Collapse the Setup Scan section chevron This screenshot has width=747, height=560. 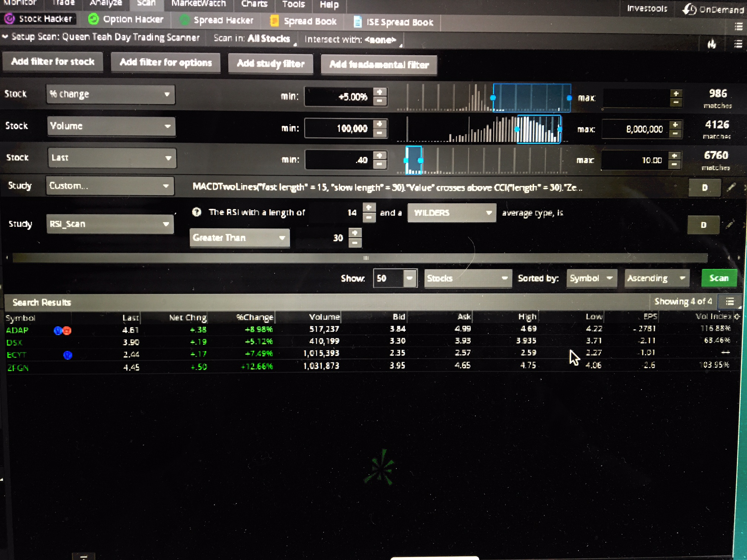point(5,37)
